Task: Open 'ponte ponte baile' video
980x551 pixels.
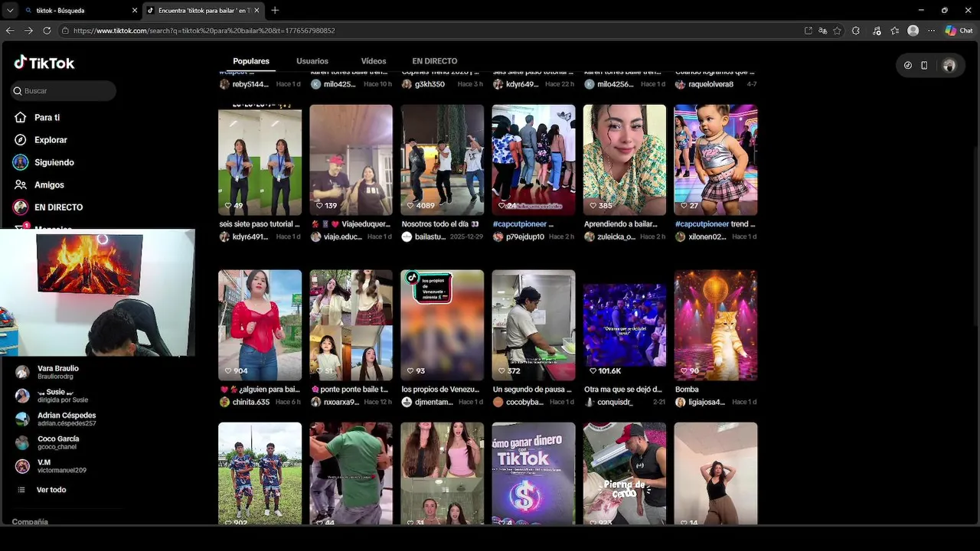Action: click(x=351, y=325)
